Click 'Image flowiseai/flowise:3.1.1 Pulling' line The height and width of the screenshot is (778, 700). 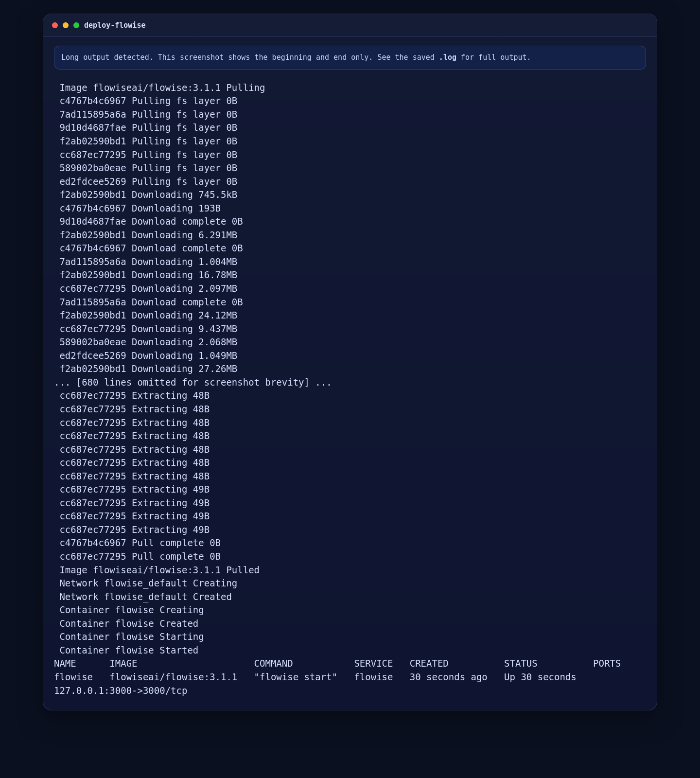[x=162, y=88]
